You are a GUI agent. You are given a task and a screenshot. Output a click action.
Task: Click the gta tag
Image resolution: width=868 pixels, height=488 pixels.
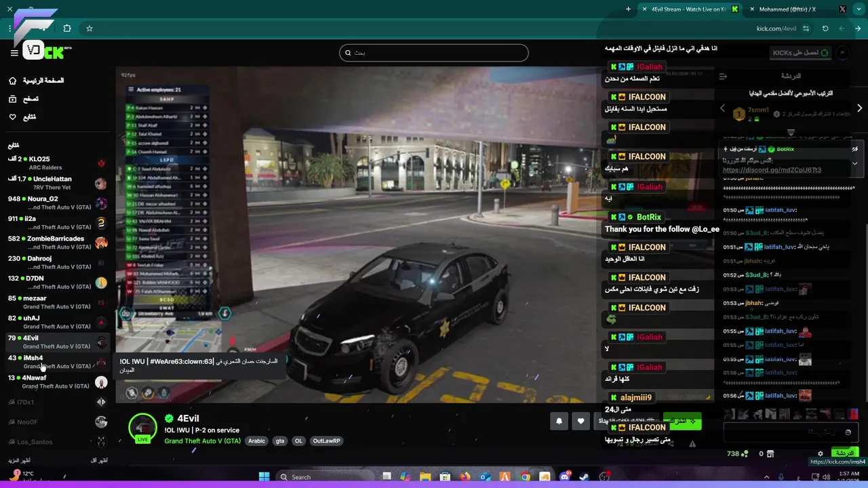pos(279,441)
